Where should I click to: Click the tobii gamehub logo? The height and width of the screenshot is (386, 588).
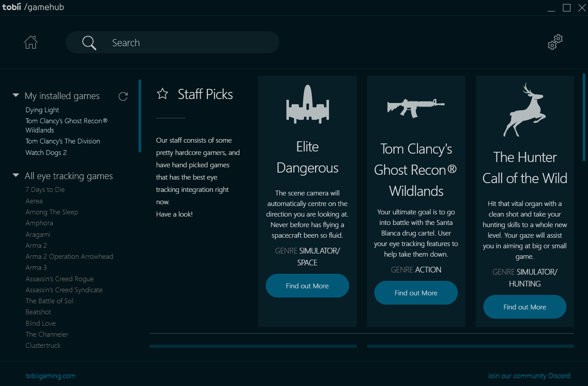[x=33, y=7]
